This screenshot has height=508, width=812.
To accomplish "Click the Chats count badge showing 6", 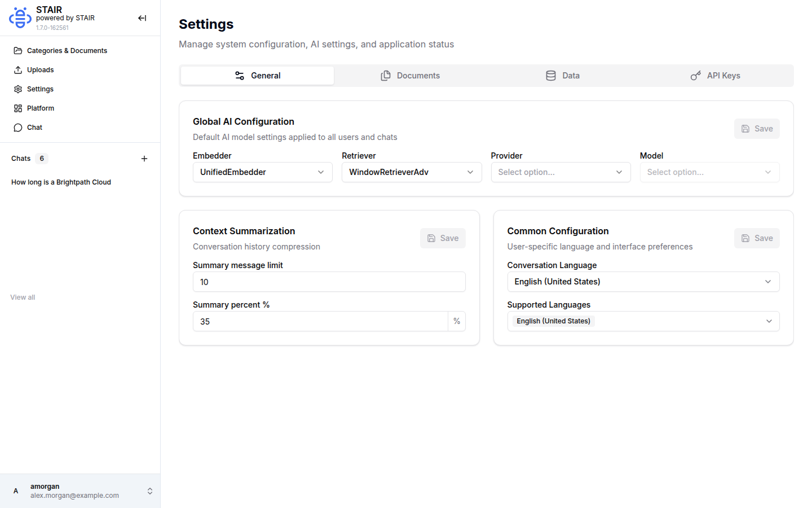I will coord(42,159).
